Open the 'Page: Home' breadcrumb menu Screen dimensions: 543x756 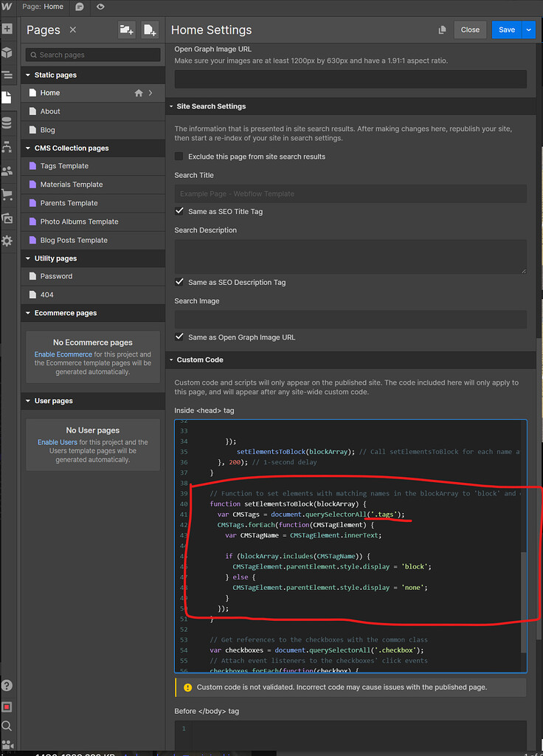(42, 7)
